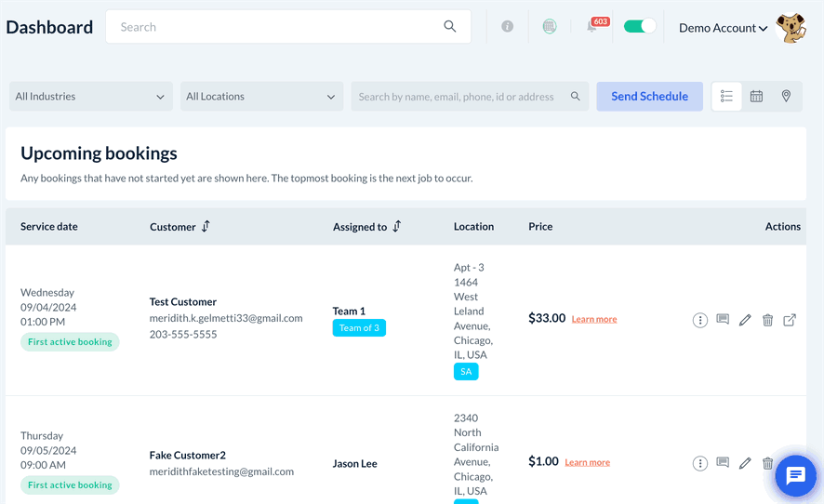Click the info icon in top bar
The height and width of the screenshot is (504, 824).
pos(507,27)
